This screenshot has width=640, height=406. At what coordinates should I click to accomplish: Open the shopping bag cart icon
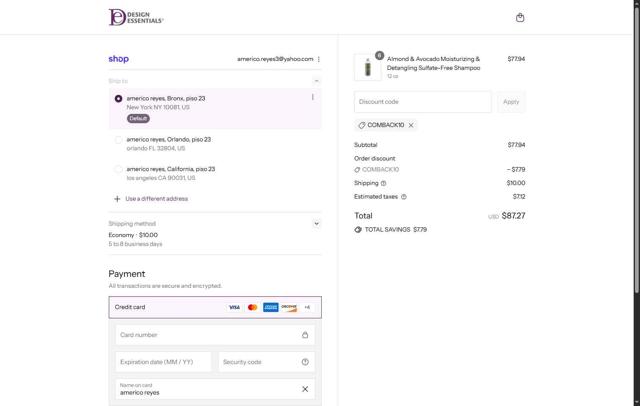pos(520,18)
